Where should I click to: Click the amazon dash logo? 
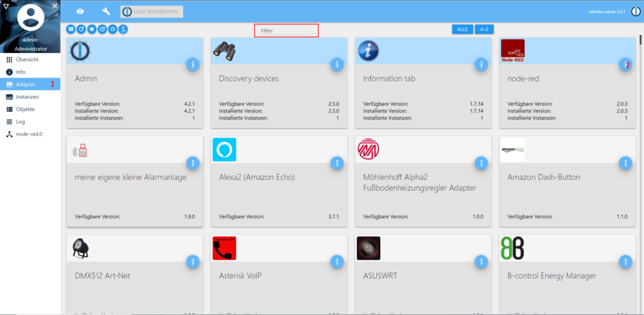513,149
